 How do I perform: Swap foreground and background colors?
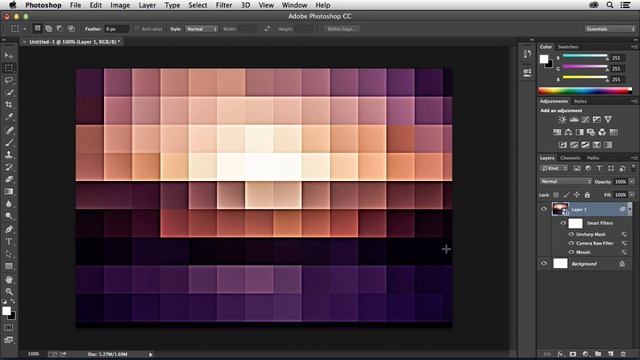click(13, 301)
